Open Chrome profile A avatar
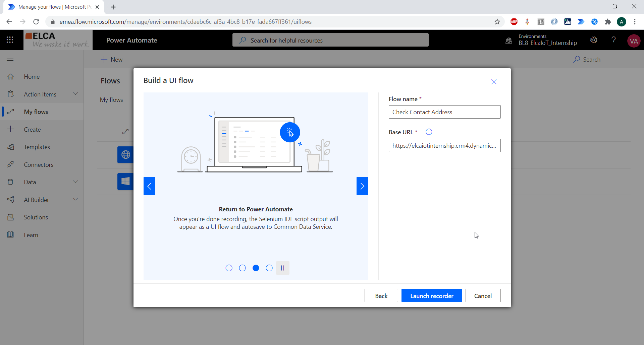Image resolution: width=644 pixels, height=345 pixels. pyautogui.click(x=621, y=22)
